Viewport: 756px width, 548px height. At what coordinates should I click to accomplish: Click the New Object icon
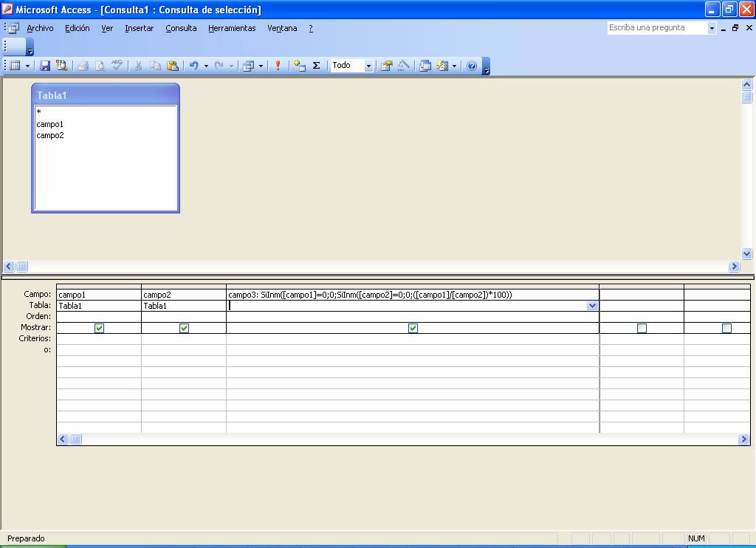pyautogui.click(x=442, y=66)
